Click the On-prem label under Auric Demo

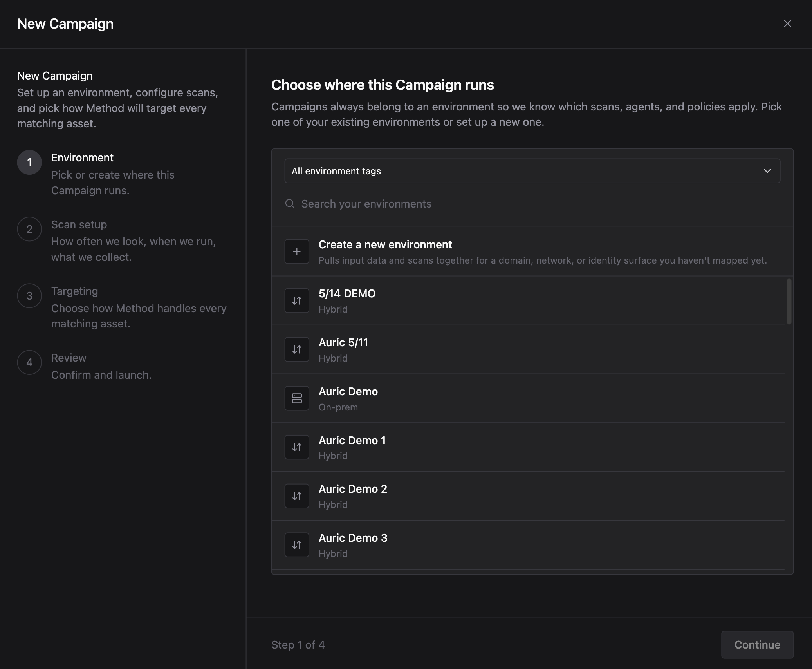click(338, 407)
